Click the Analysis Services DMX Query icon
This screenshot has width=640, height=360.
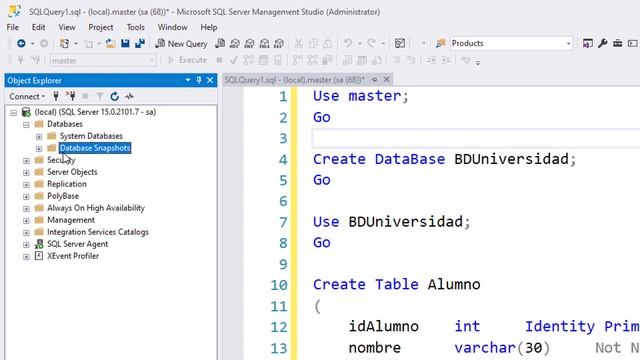249,43
